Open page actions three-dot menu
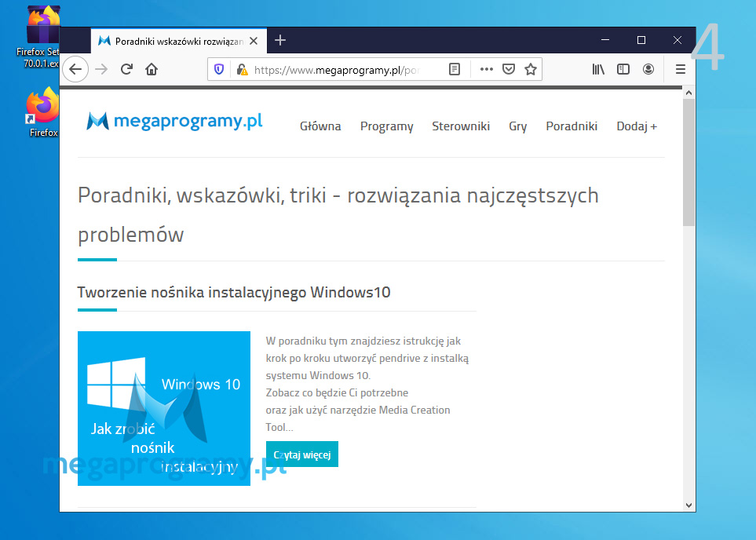 point(487,69)
